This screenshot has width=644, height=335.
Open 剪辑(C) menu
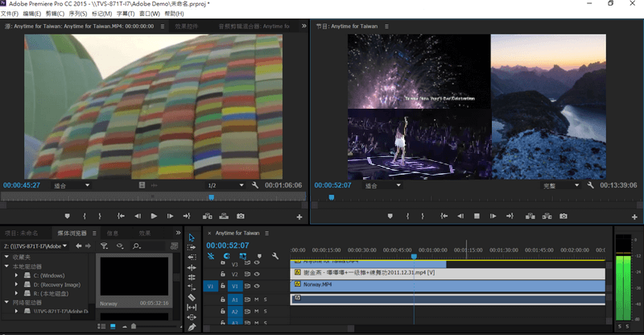click(55, 14)
